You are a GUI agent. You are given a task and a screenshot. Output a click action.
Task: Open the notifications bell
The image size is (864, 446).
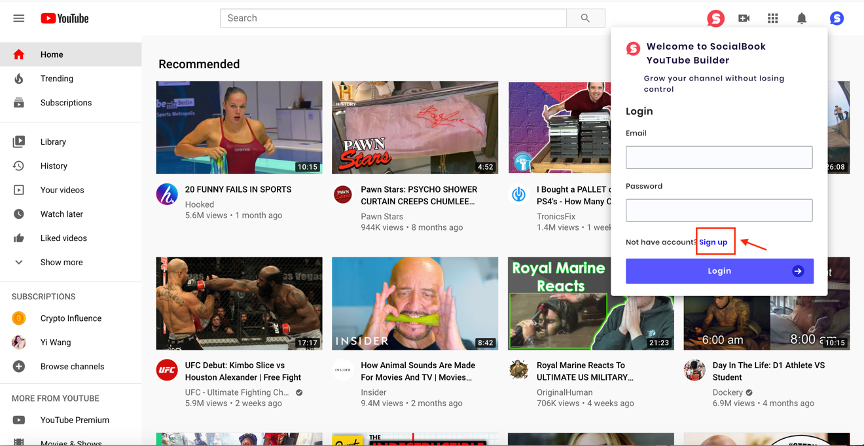point(802,18)
